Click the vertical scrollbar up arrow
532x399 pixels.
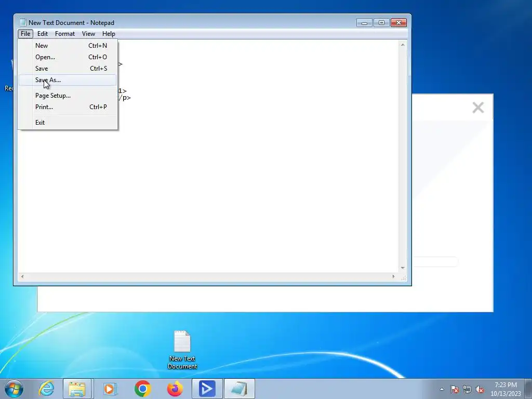click(x=403, y=45)
